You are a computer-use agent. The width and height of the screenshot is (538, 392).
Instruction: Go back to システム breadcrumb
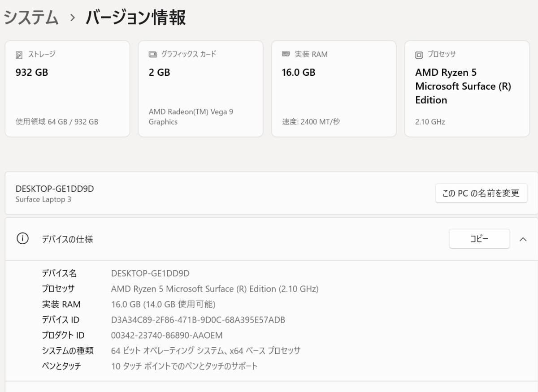coord(31,18)
